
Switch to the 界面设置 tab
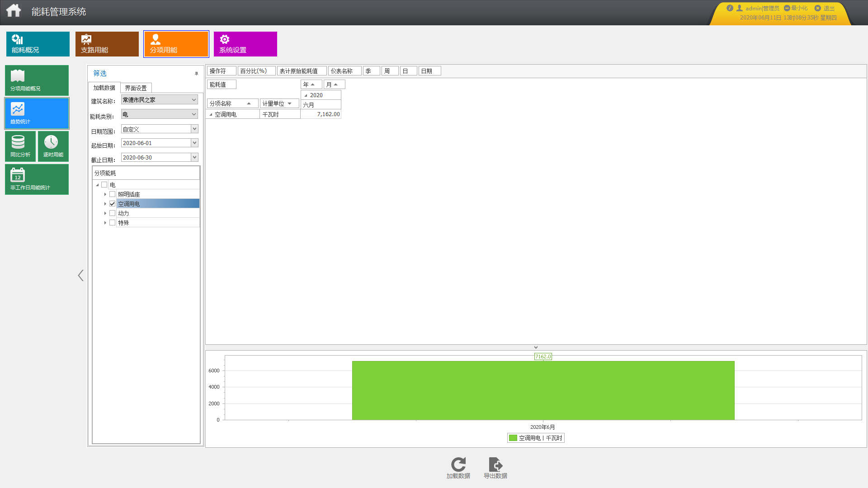coord(136,88)
